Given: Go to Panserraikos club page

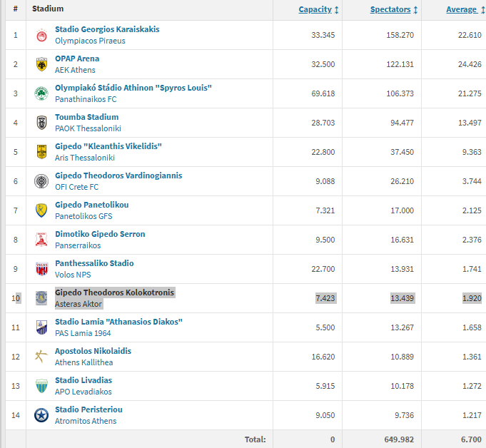Looking at the screenshot, I should click(78, 245).
